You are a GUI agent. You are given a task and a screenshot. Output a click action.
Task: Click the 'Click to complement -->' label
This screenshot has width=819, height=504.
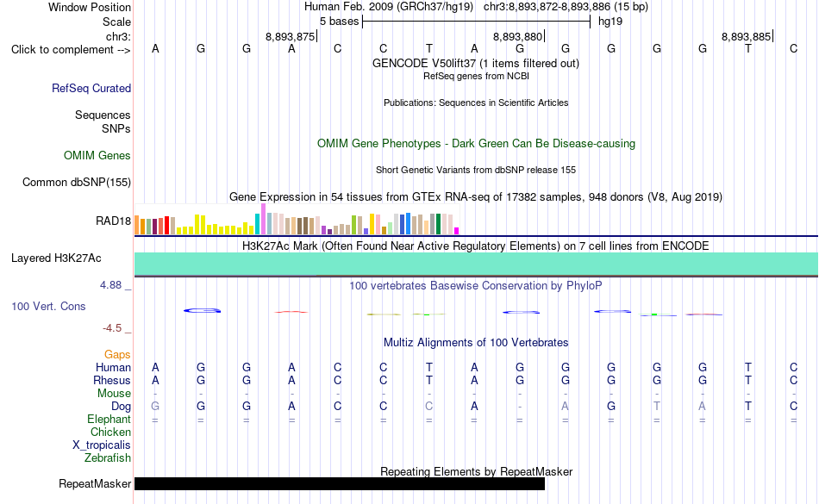71,50
